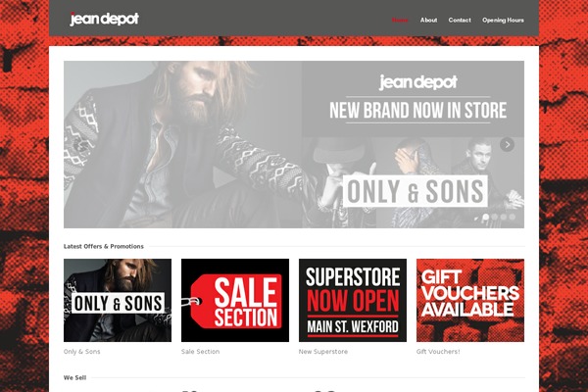
Task: View the Opening Hours page
Action: tap(503, 21)
